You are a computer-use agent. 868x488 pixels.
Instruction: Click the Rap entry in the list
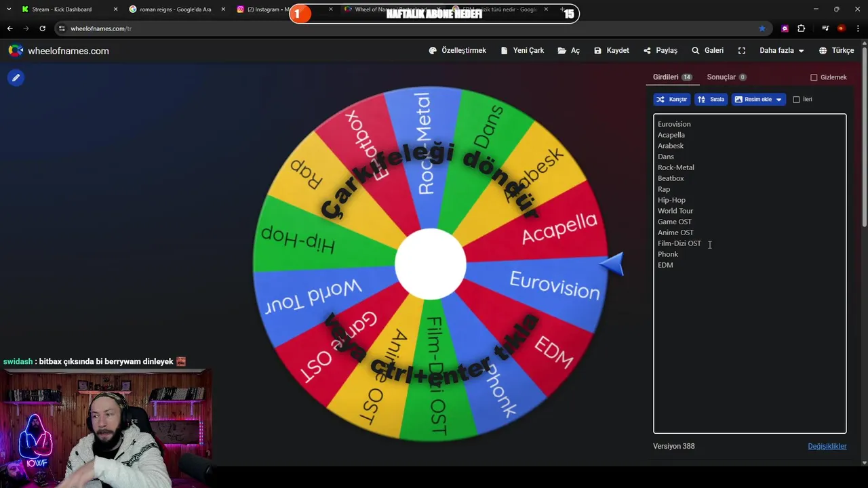(x=663, y=189)
